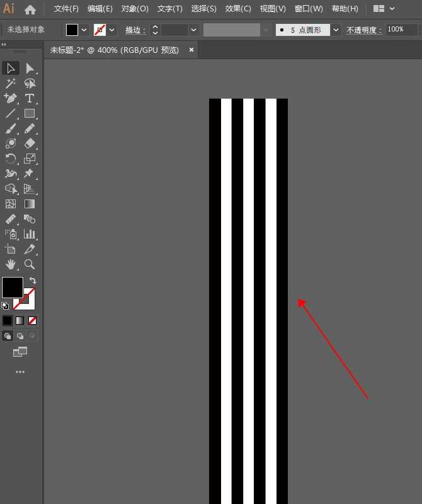Viewport: 422px width, 504px height.
Task: Expand the 5 点圆形 brush dropdown
Action: (336, 30)
